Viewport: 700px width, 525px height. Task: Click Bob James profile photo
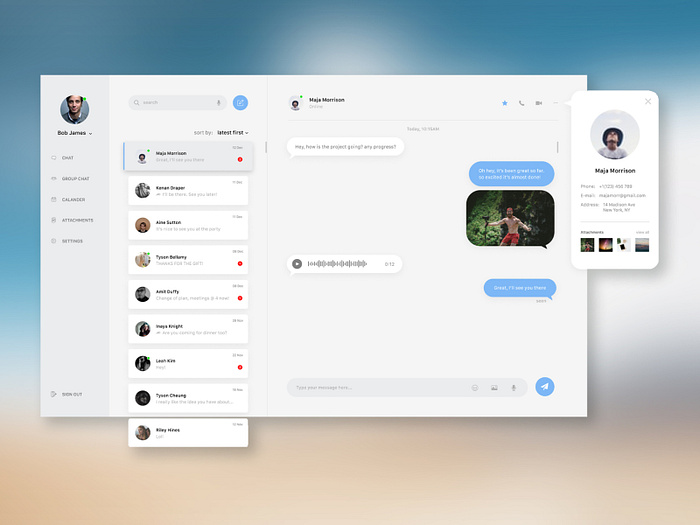(x=75, y=109)
